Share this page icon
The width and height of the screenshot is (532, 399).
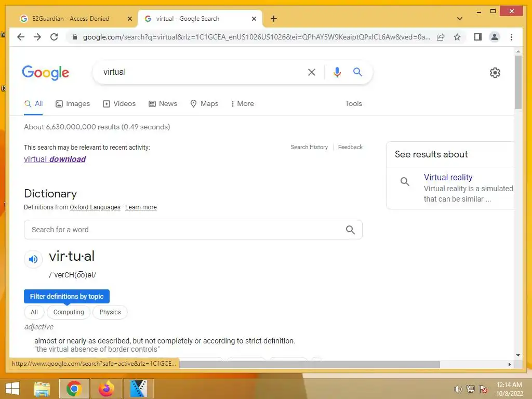coord(441,37)
